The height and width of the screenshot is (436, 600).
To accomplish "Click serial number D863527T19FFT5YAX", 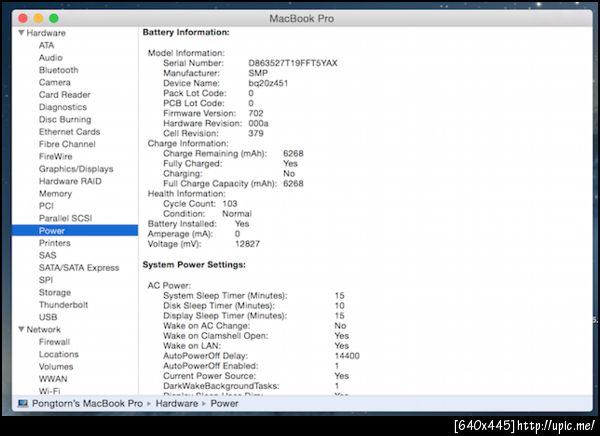I will click(x=293, y=63).
